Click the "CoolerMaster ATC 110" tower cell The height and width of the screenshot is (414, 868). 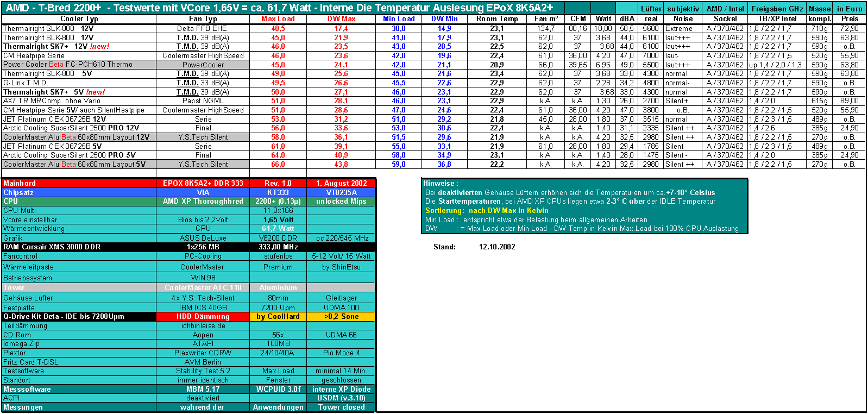(x=203, y=288)
